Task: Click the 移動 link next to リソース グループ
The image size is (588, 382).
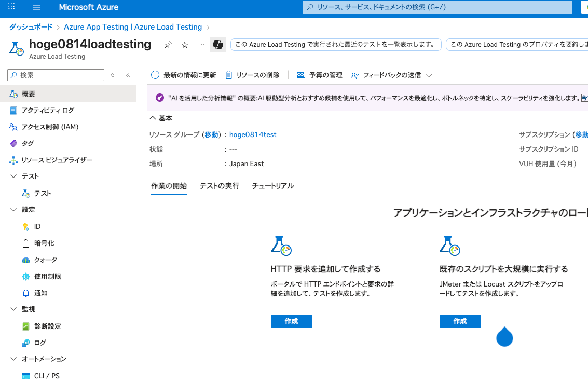Action: coord(211,134)
